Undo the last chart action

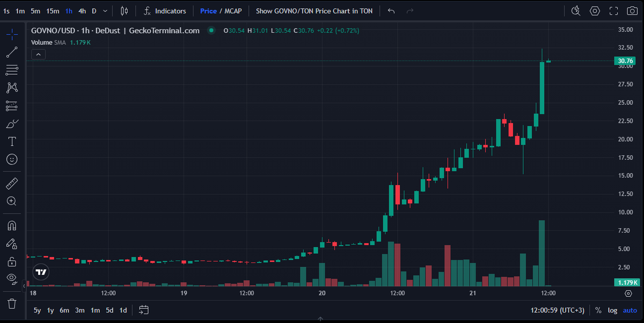(x=391, y=11)
